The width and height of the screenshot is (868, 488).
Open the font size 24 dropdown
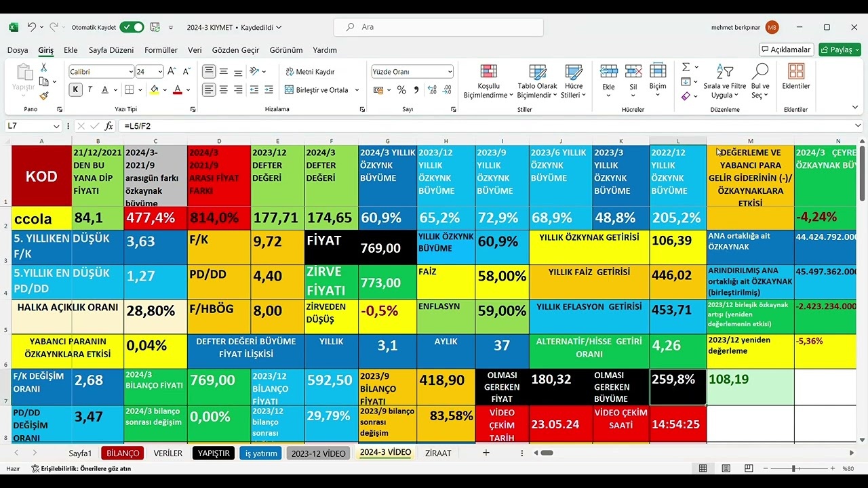tap(160, 71)
